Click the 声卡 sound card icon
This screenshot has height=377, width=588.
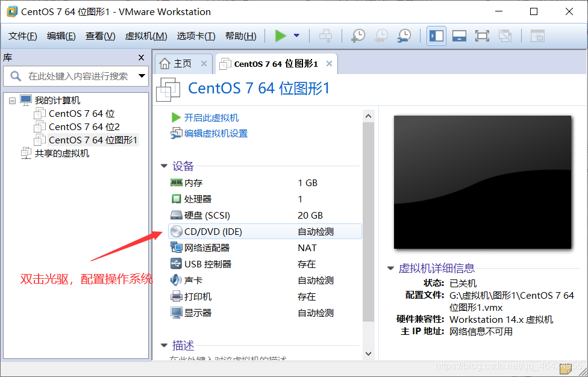click(x=177, y=280)
